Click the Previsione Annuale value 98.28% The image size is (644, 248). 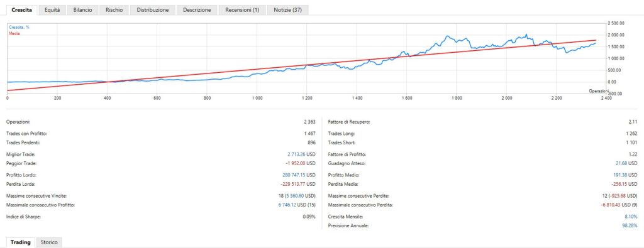click(630, 225)
